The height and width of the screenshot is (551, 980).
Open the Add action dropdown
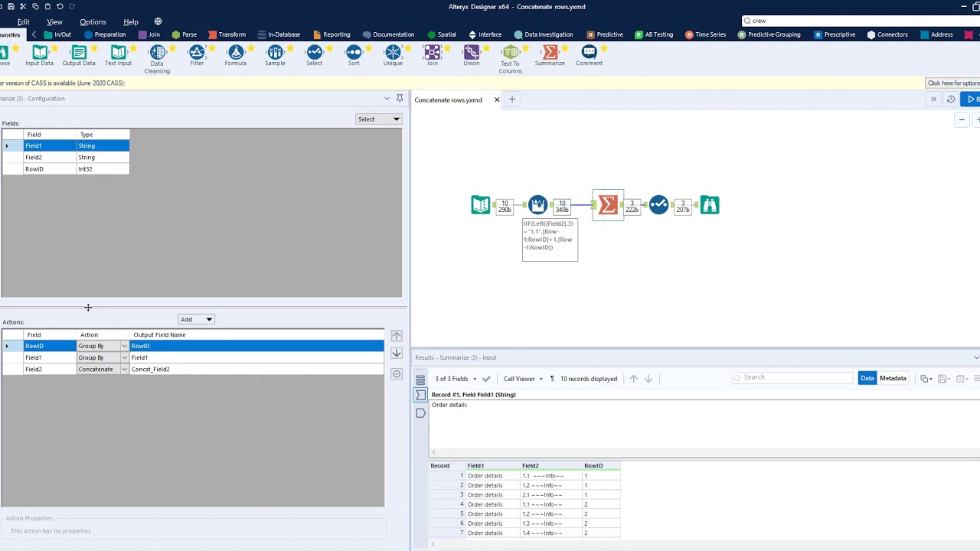pos(196,319)
